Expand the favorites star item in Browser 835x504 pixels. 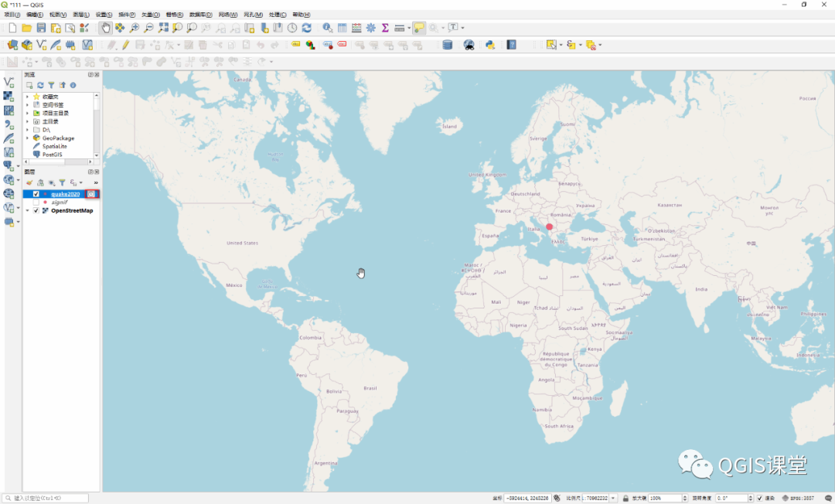[x=27, y=97]
